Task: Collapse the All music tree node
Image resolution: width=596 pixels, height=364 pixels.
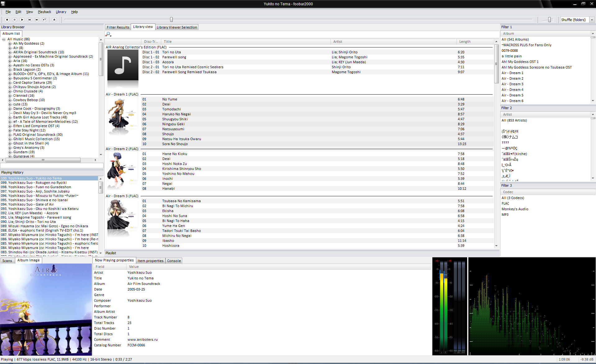Action: tap(4, 39)
